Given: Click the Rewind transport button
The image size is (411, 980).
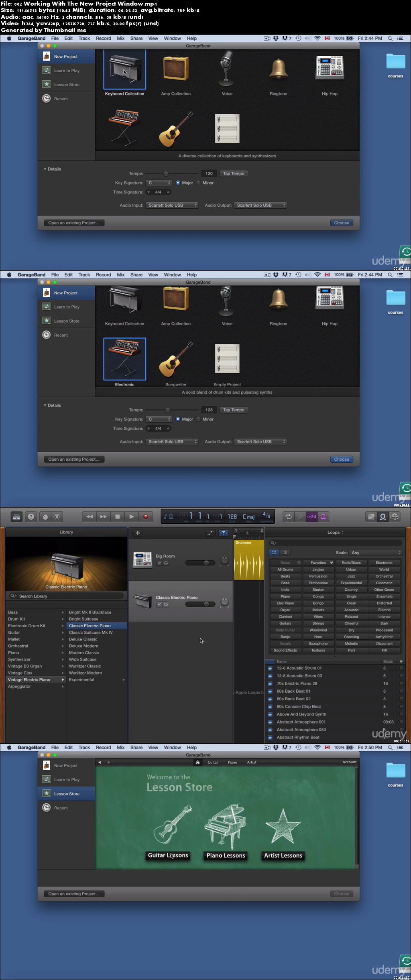Looking at the screenshot, I should (89, 516).
